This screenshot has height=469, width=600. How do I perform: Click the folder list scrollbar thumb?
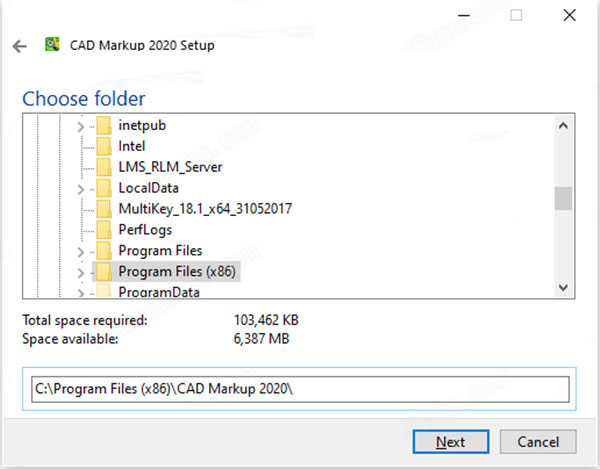pos(563,198)
